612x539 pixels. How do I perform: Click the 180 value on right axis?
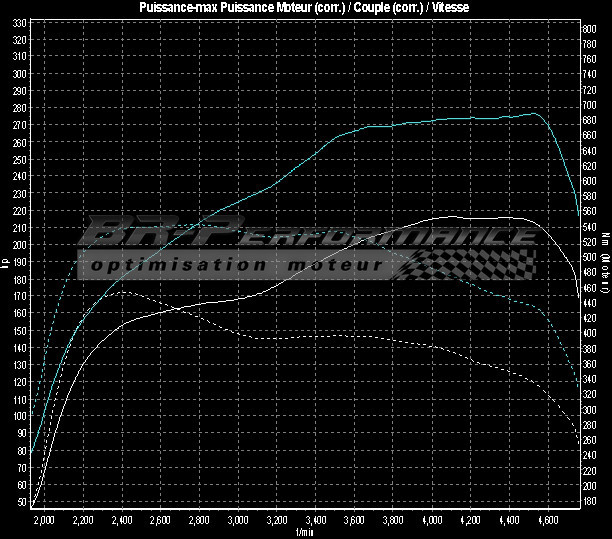pyautogui.click(x=589, y=501)
